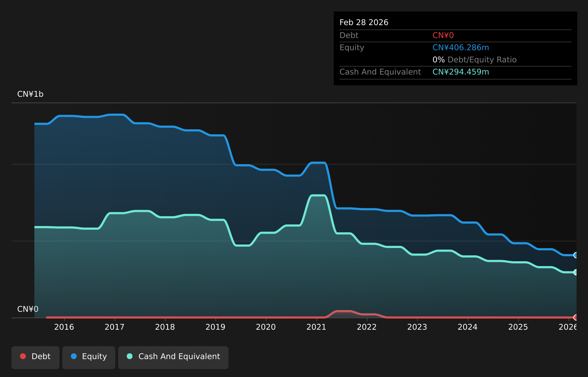Click the 2024 x-axis label
Image resolution: width=588 pixels, height=377 pixels.
click(x=468, y=327)
